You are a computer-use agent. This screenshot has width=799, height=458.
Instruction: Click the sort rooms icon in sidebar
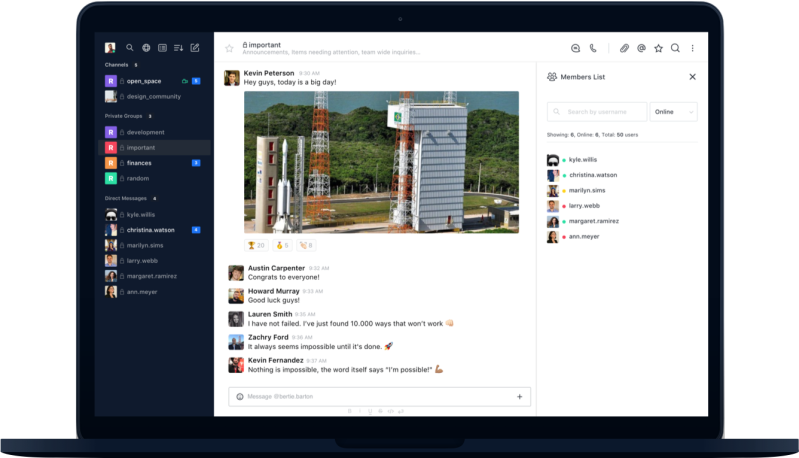tap(178, 48)
